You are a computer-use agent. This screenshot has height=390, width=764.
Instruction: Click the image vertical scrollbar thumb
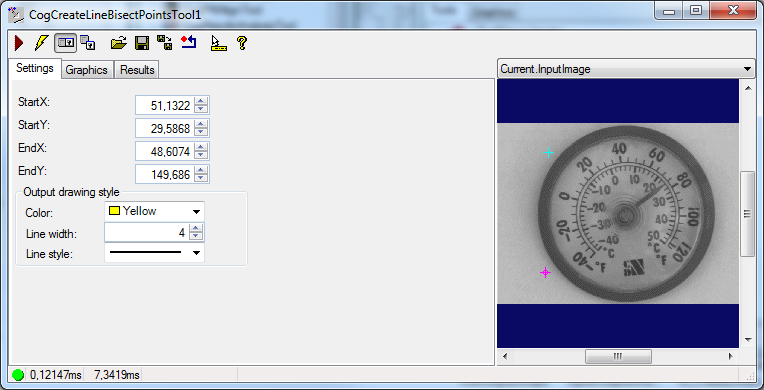tap(747, 214)
